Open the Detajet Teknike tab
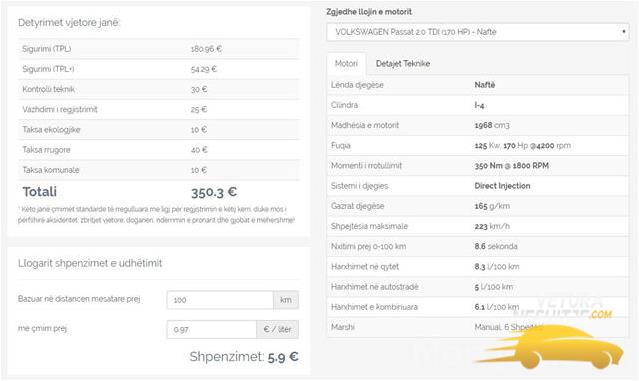This screenshot has width=639, height=381. (x=403, y=64)
